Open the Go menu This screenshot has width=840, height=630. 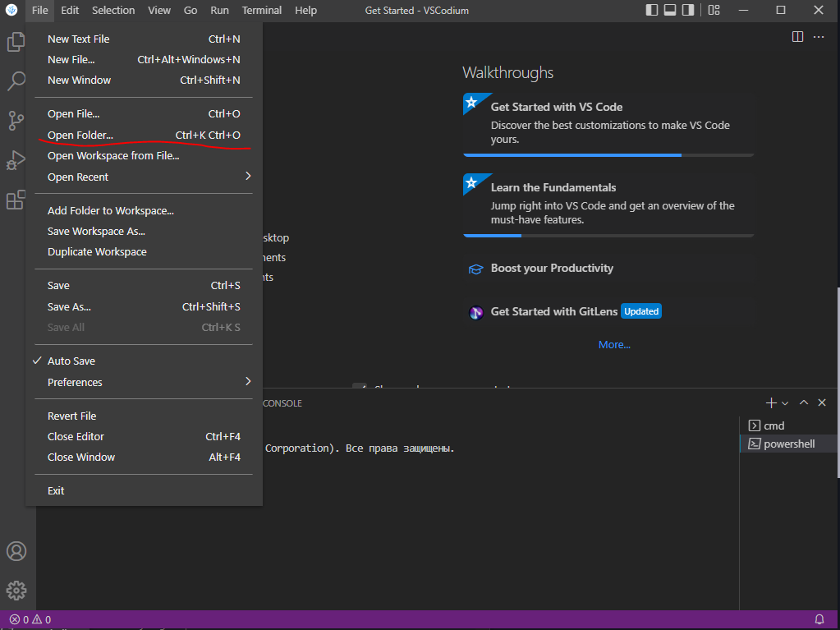click(x=190, y=10)
